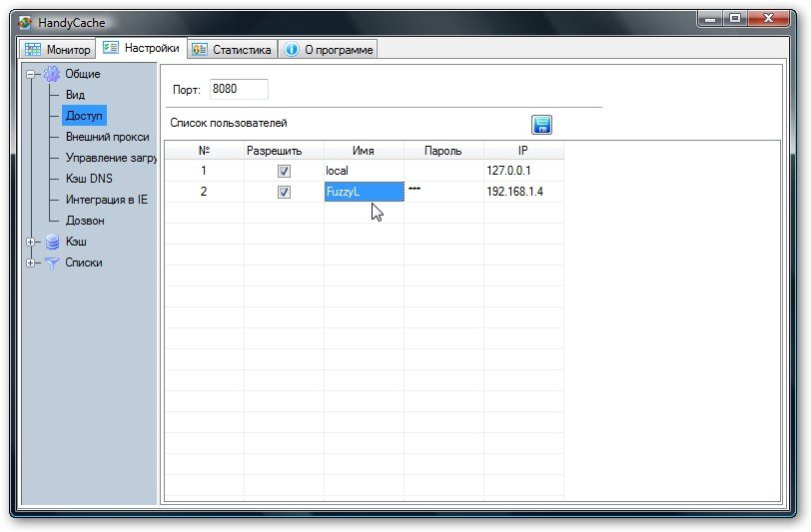The image size is (811, 532).
Task: Close the HandyCache window
Action: click(768, 19)
